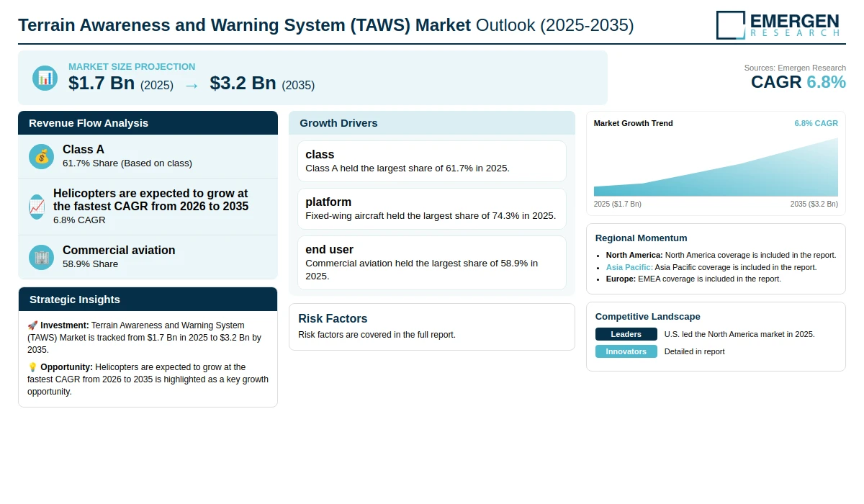Screen dimensions: 864x504
Task: Click the Leaders badge in Competitive Landscape
Action: click(x=626, y=334)
